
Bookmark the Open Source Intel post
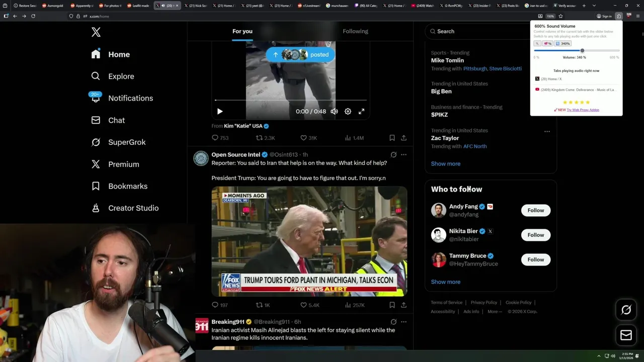point(392,305)
